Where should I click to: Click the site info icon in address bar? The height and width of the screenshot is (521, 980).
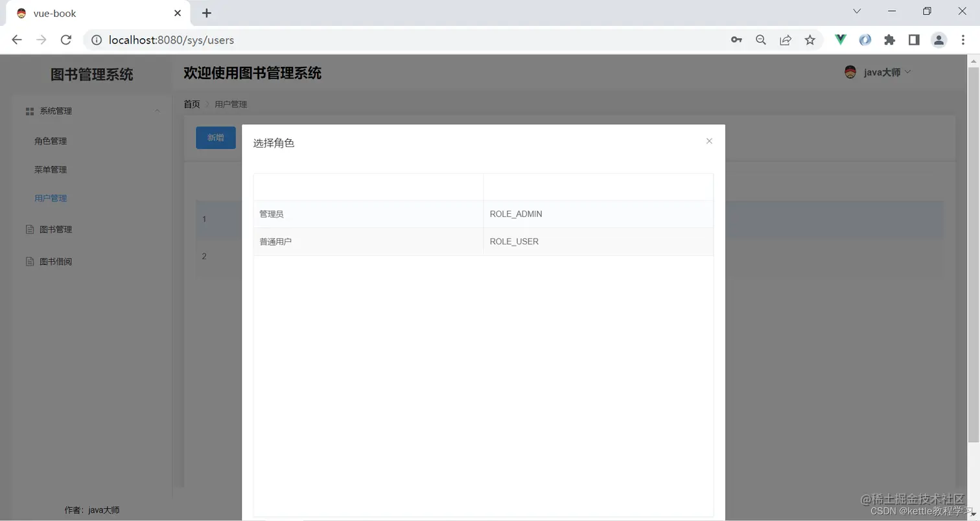pos(97,40)
